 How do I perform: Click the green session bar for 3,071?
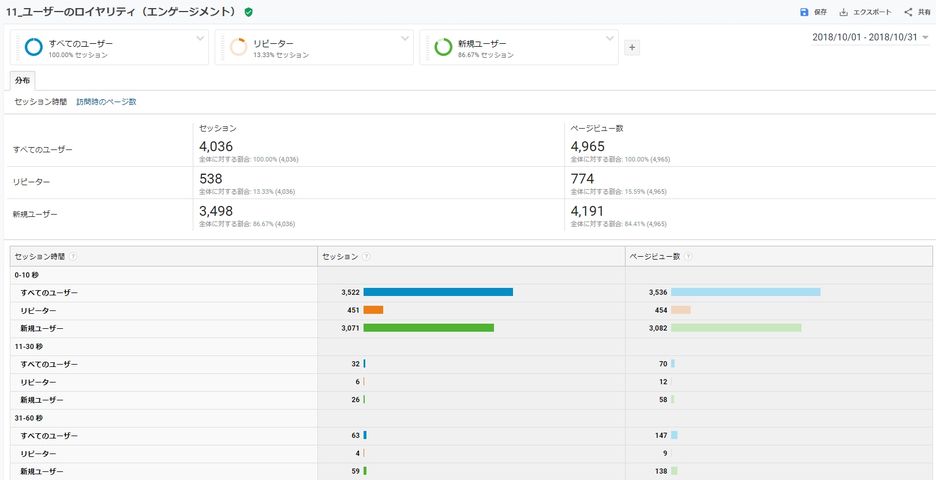(x=429, y=328)
